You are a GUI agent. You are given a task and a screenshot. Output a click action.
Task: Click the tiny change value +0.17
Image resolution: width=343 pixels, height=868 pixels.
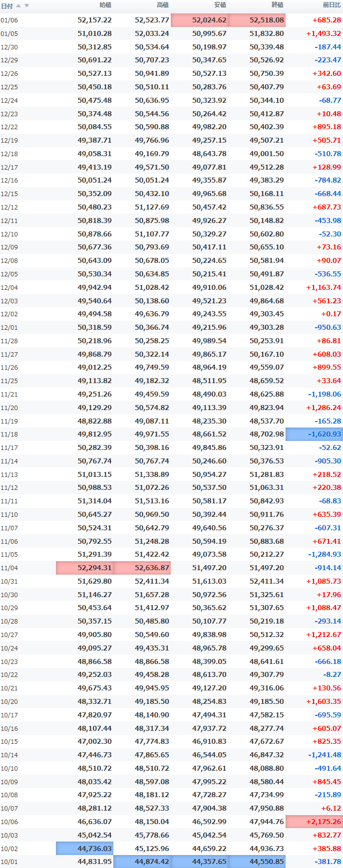pos(332,314)
